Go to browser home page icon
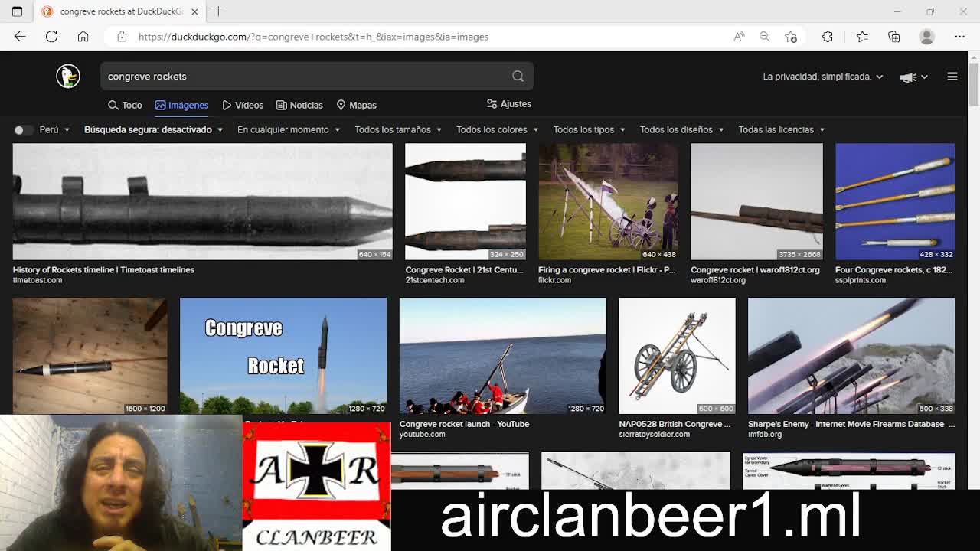This screenshot has width=980, height=551. point(83,37)
